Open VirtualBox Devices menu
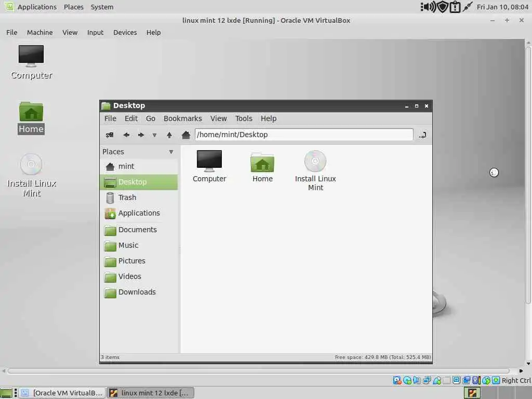Screen dimensions: 532x399 point(125,33)
